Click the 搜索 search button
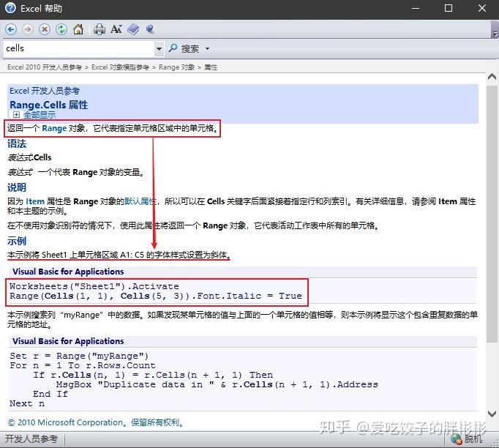 click(x=190, y=48)
